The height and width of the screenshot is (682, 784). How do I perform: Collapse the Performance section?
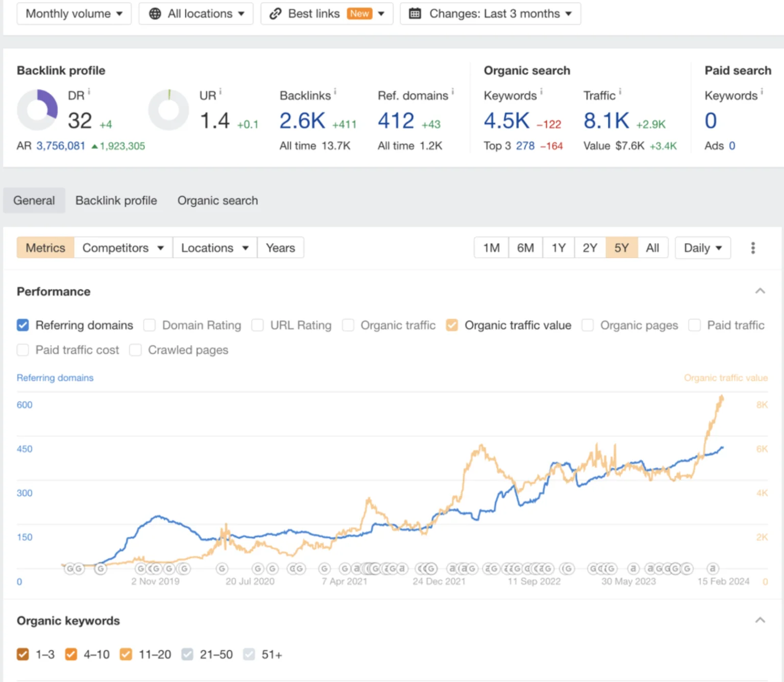760,291
